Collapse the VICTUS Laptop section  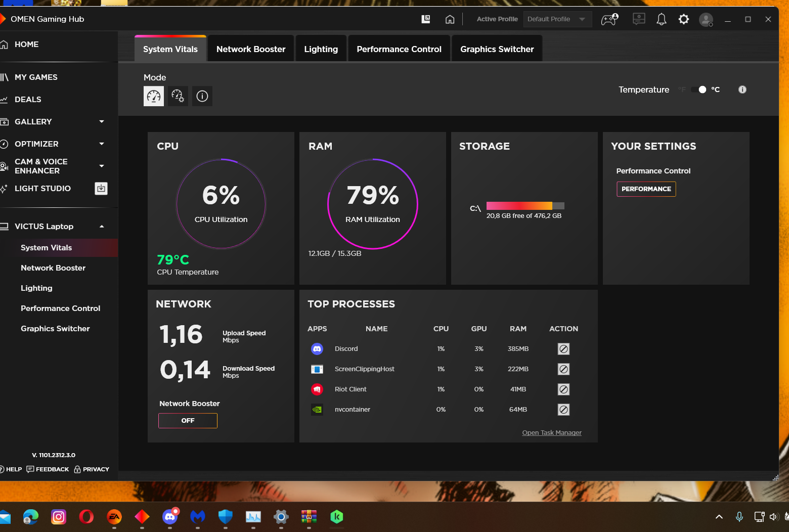click(x=102, y=227)
